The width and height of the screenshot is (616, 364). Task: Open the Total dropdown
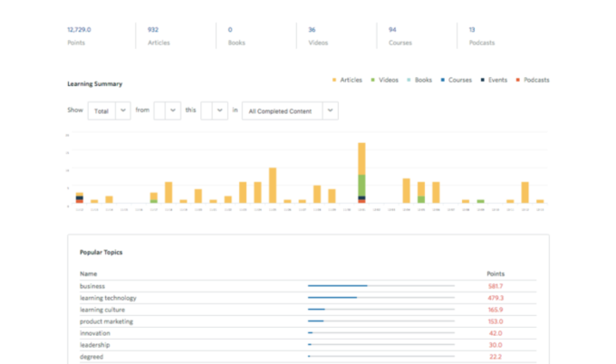pyautogui.click(x=109, y=110)
